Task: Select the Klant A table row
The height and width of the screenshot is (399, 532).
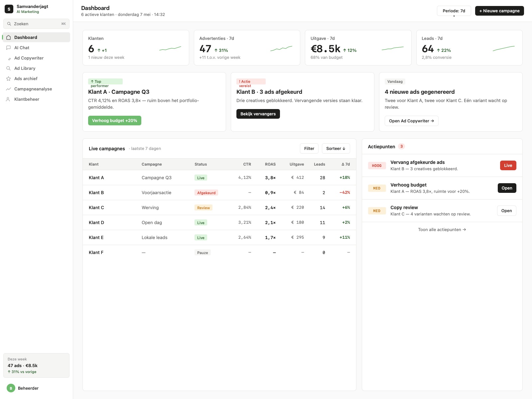Action: [x=219, y=178]
